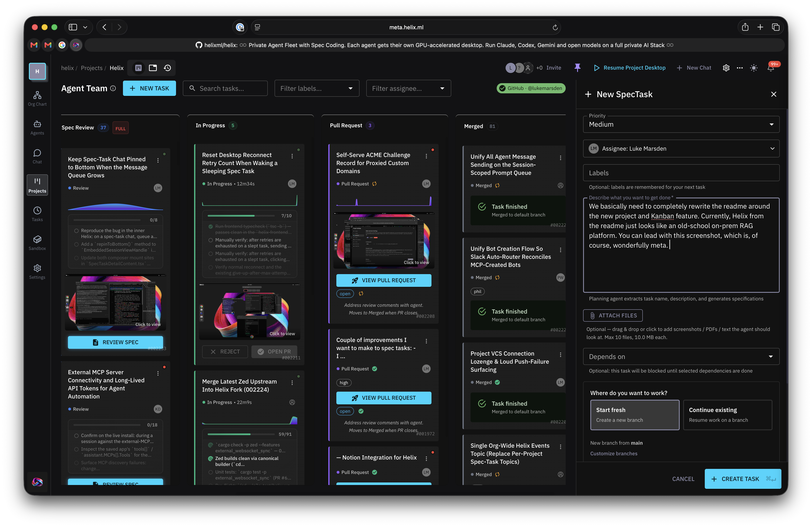Click Safari share icon in toolbar
The image size is (812, 527).
click(745, 27)
